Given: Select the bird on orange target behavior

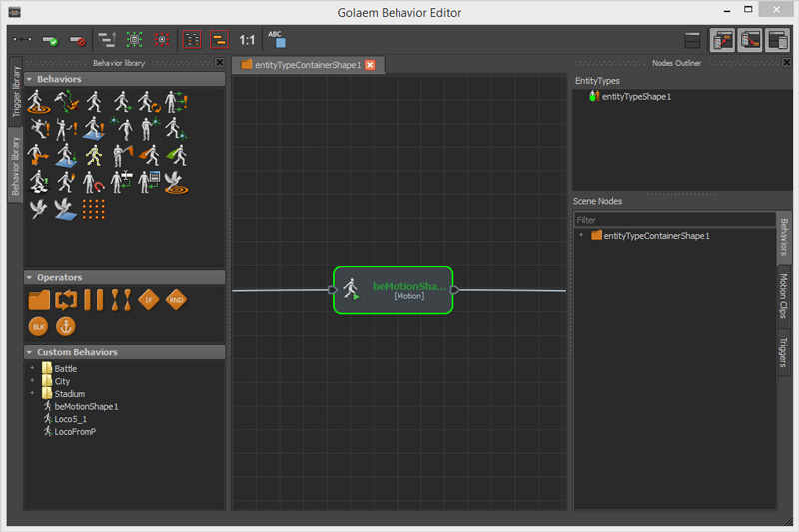Looking at the screenshot, I should click(177, 182).
